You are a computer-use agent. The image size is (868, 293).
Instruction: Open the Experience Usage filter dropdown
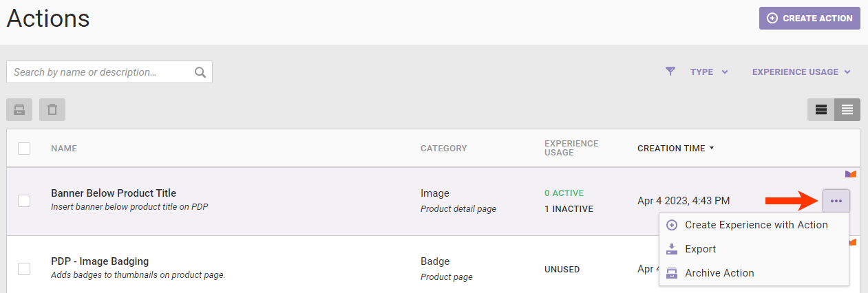coord(801,72)
